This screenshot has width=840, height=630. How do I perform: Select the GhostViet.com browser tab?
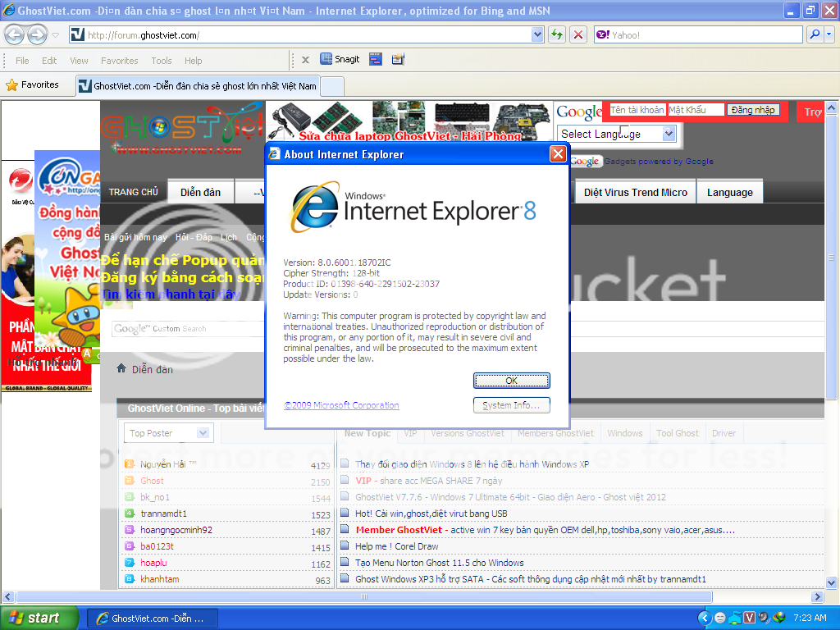coord(198,85)
